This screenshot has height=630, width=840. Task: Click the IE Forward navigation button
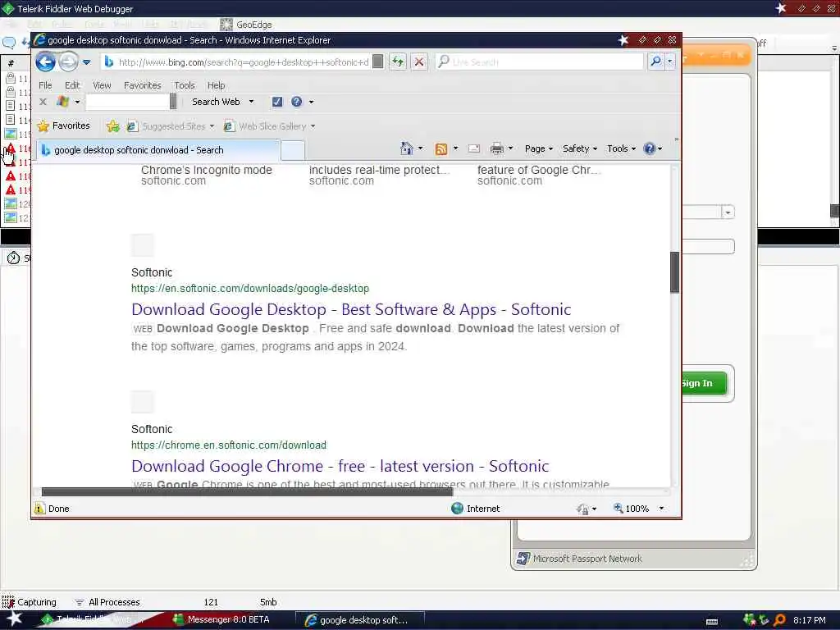coord(68,62)
